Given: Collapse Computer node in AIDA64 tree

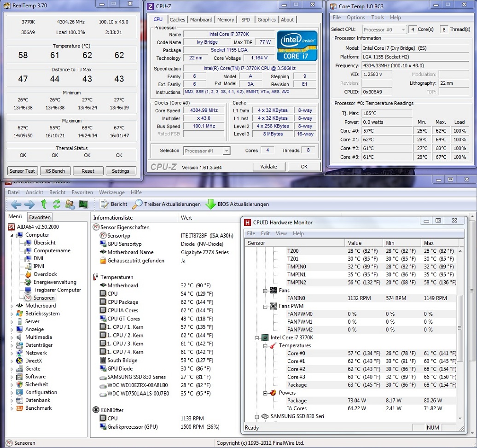Looking at the screenshot, I should point(12,235).
